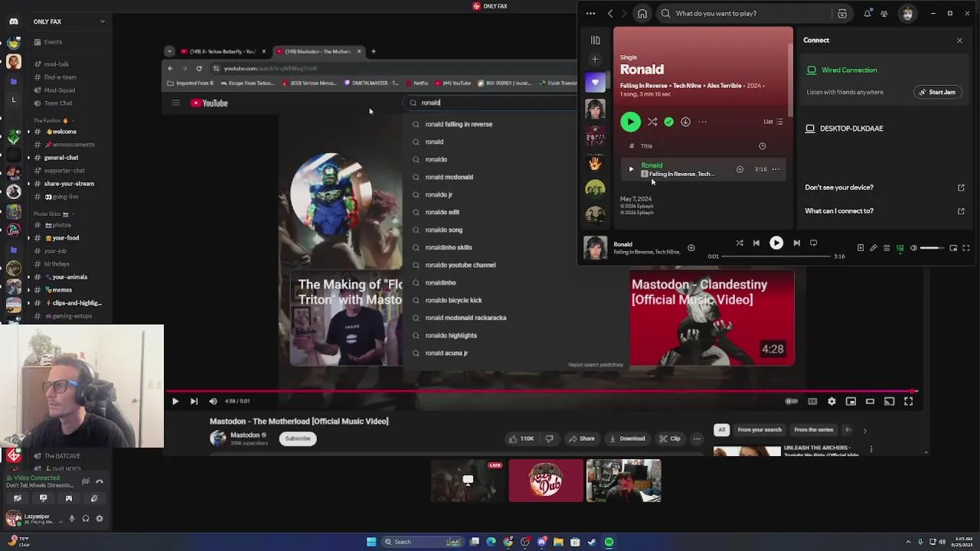Viewport: 980px width, 551px height.
Task: Open Spotify from Windows taskbar
Action: [609, 542]
